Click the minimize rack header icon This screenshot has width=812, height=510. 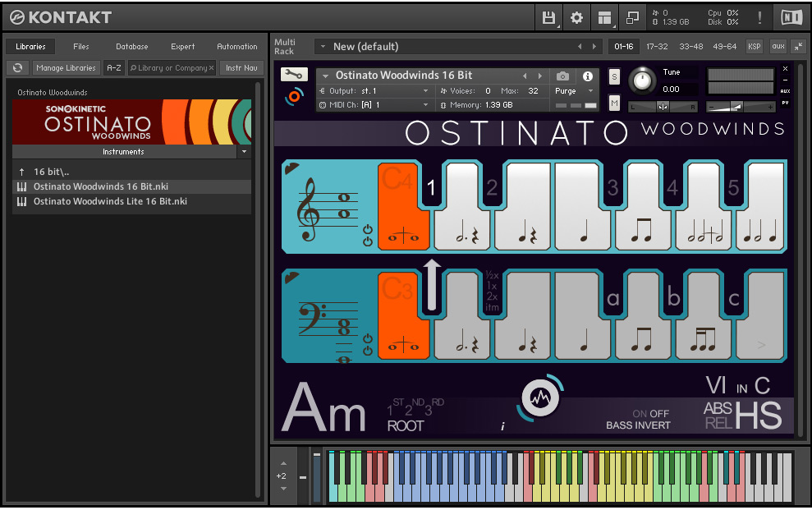point(799,47)
